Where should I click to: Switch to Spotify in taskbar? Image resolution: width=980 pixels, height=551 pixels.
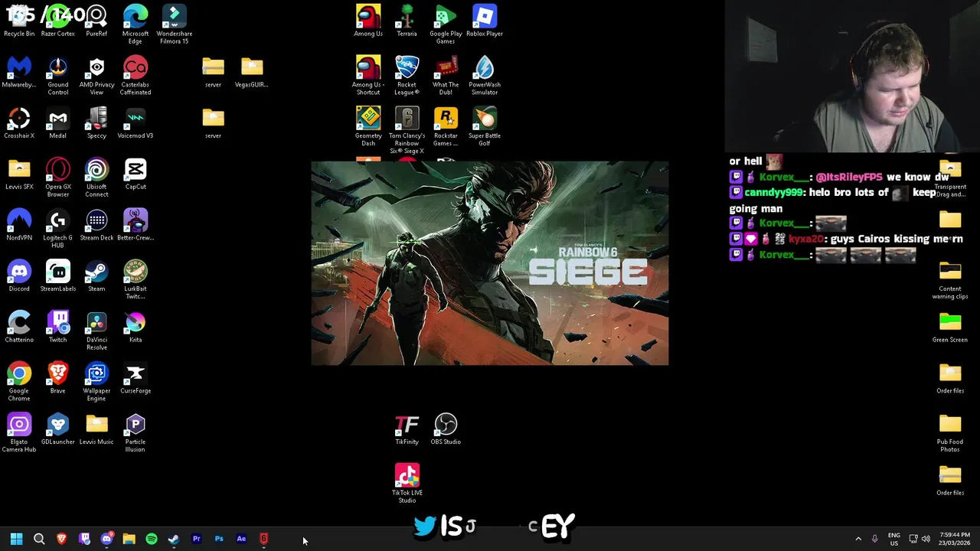pyautogui.click(x=152, y=539)
